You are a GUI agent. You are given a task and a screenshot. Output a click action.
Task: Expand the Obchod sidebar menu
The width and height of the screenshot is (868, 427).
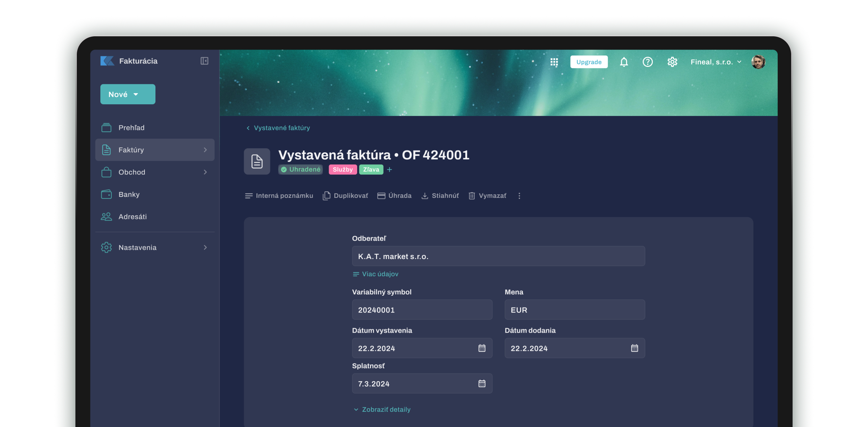[x=155, y=172]
